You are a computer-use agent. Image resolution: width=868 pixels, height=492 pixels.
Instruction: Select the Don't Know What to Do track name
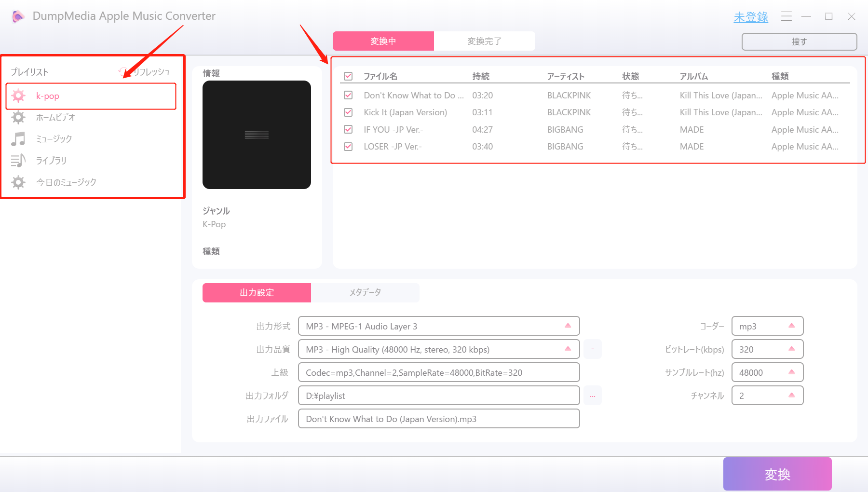pyautogui.click(x=414, y=96)
